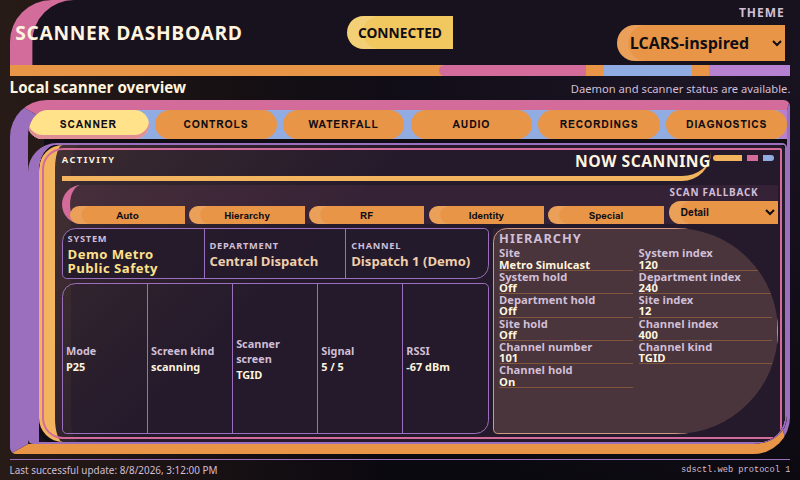Click system name 'Demo Metro Public Safety'
800x480 pixels.
[113, 262]
